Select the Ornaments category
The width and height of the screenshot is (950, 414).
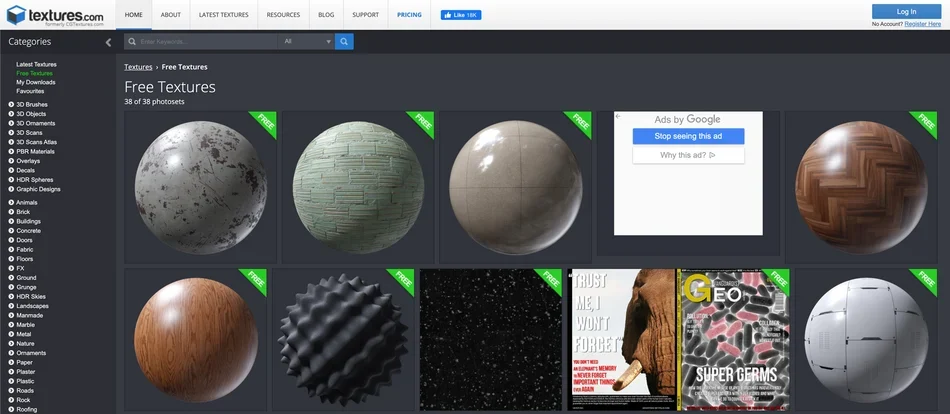pyautogui.click(x=31, y=353)
